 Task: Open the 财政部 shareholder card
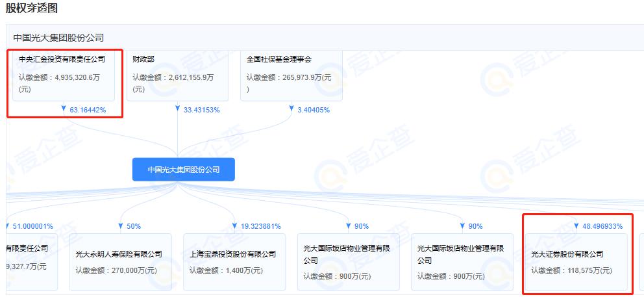click(177, 75)
